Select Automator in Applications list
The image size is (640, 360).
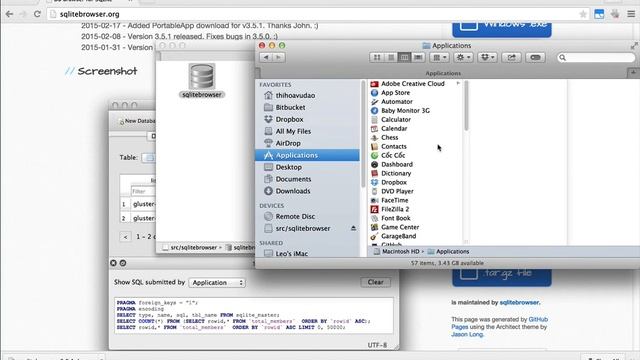pyautogui.click(x=397, y=102)
